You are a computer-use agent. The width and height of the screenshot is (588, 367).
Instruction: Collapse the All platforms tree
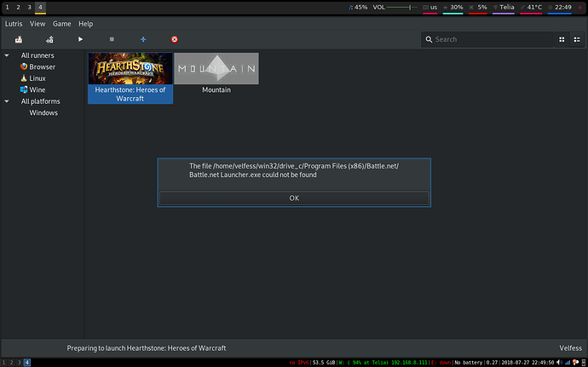pos(7,101)
